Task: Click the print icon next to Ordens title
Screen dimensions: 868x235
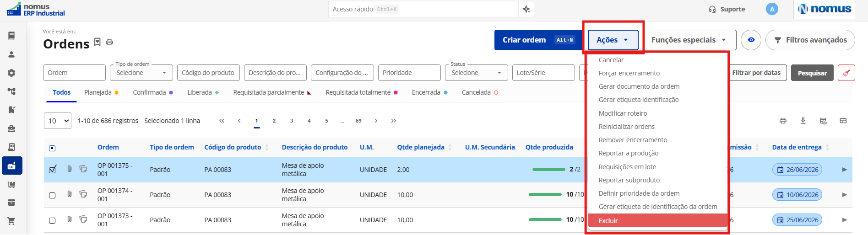Action: (x=109, y=42)
